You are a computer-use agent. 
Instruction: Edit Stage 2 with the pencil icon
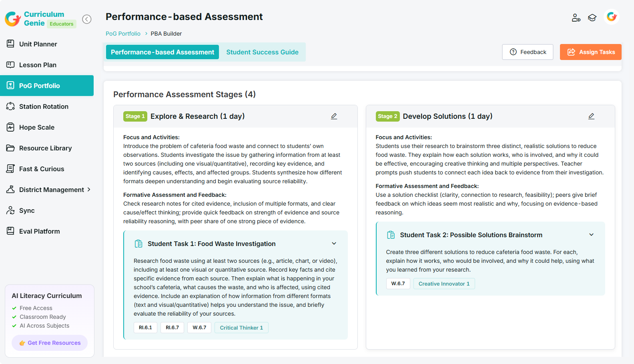591,116
